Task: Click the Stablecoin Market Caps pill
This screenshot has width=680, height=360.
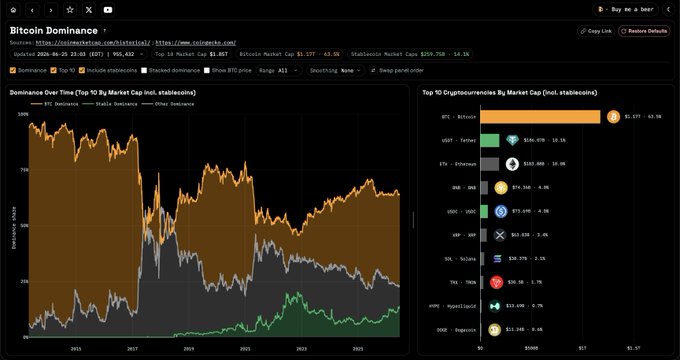Action: click(x=410, y=54)
